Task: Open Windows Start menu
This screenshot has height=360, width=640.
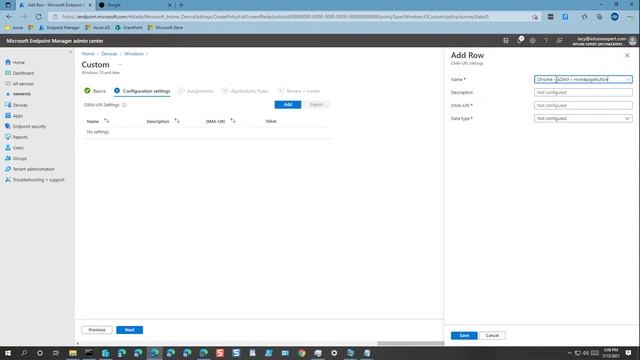Action: coord(8,353)
